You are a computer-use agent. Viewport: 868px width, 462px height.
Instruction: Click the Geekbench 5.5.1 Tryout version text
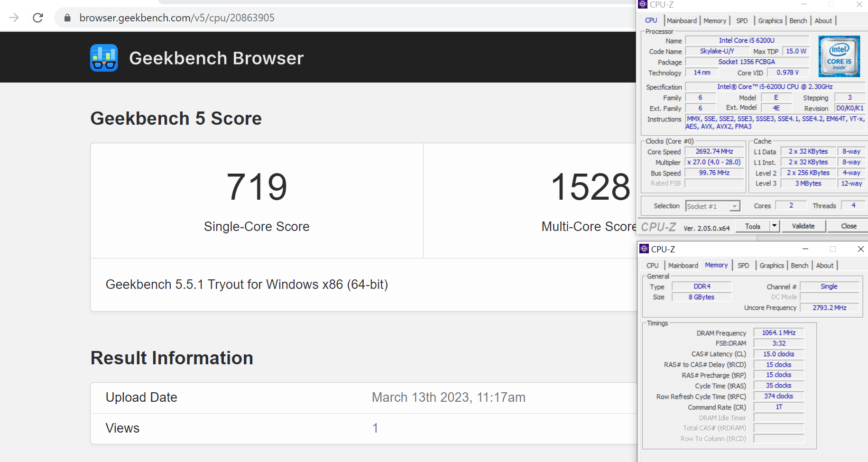pyautogui.click(x=247, y=285)
